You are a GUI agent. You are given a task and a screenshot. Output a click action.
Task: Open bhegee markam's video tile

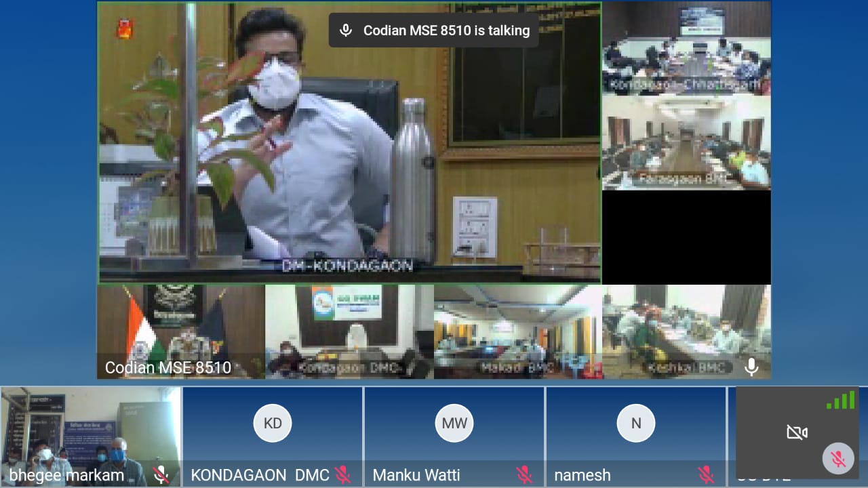pos(91,436)
